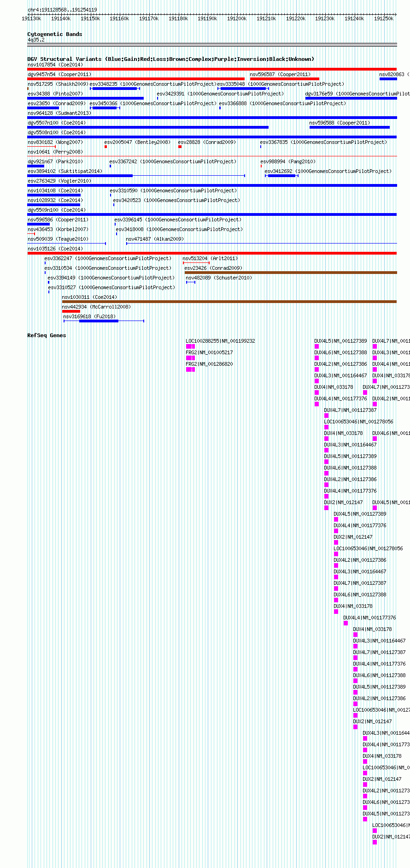Viewport: 410px width, 868px height.
Task: Open variant nsv509039 (Teague2010)
Action: point(58,239)
